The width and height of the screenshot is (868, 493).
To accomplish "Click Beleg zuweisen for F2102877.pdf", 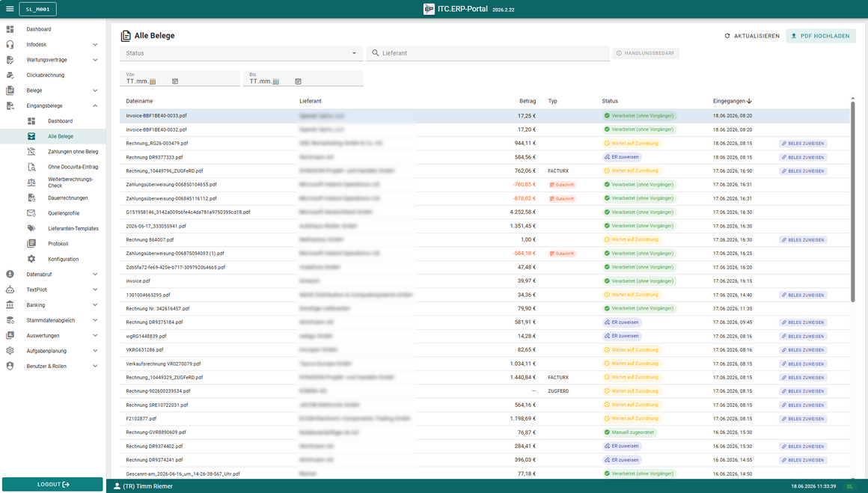I will click(803, 419).
